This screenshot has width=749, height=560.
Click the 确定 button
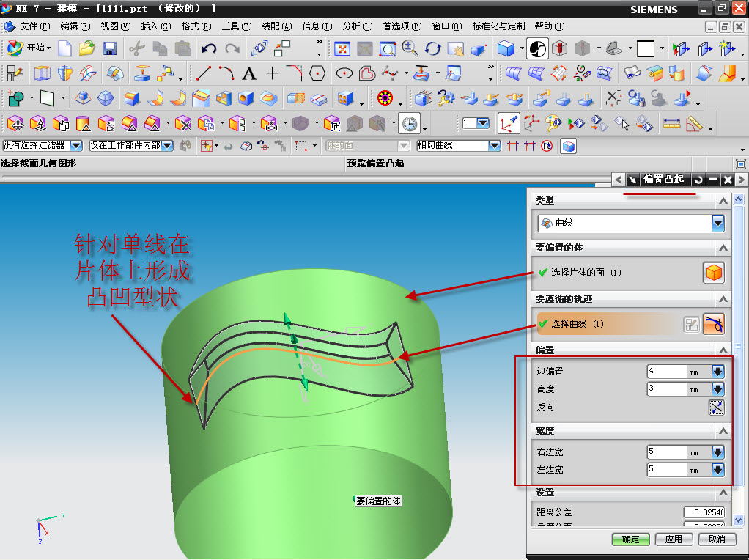(630, 539)
